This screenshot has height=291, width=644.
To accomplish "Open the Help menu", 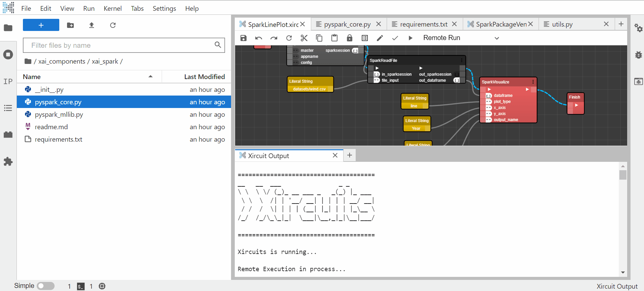I will coord(192,8).
